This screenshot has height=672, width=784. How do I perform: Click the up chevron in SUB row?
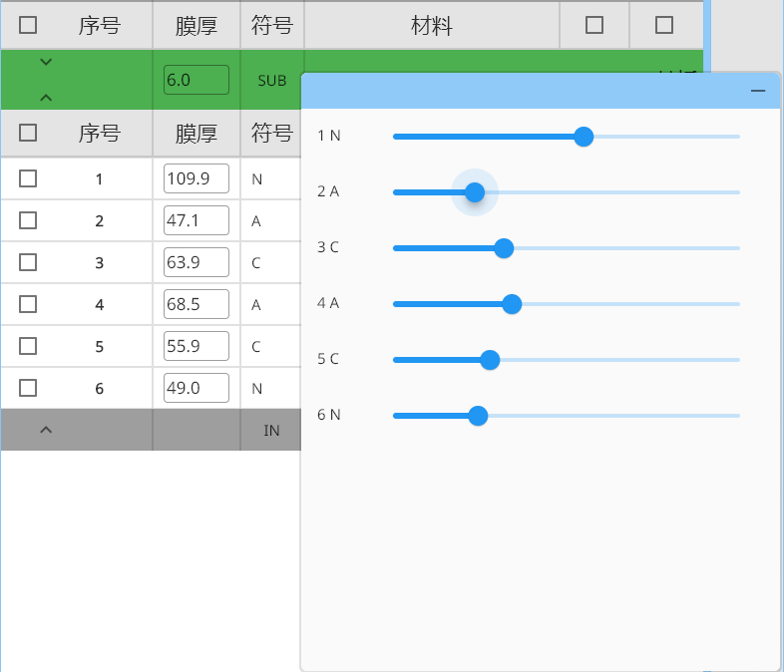coord(46,98)
